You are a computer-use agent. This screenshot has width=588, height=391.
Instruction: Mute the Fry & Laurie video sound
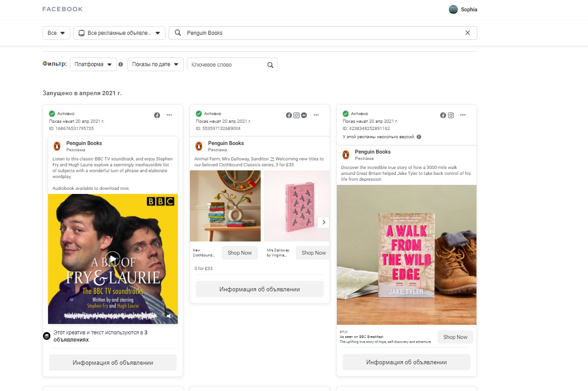pos(169,316)
